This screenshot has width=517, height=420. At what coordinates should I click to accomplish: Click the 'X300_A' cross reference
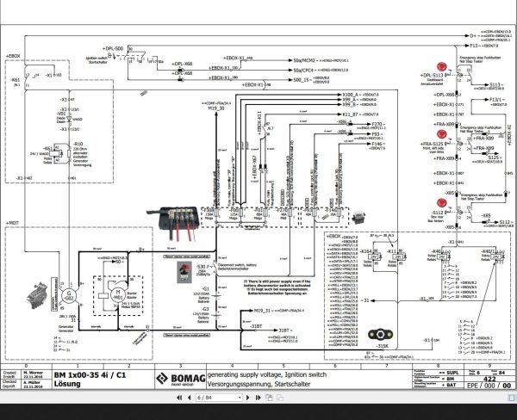(x=350, y=95)
